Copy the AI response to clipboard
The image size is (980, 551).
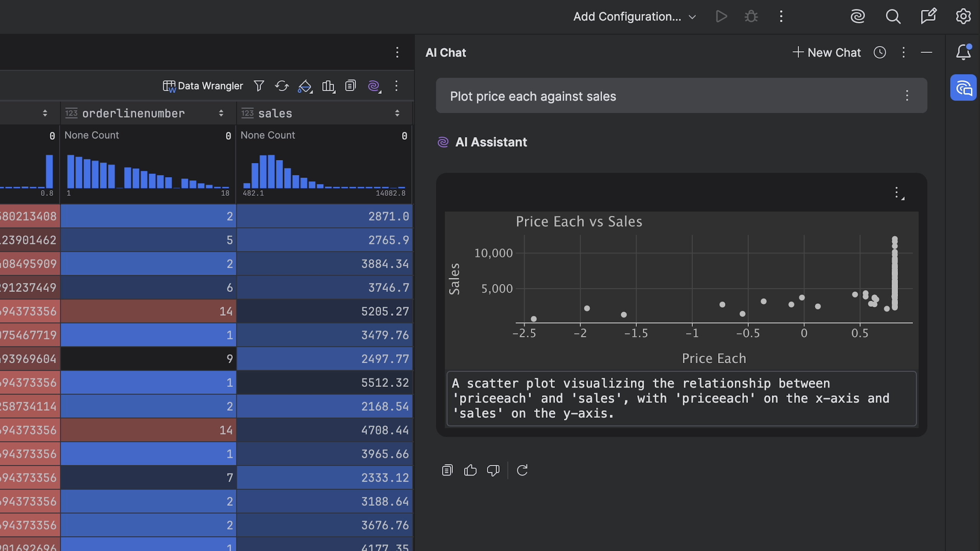tap(447, 470)
